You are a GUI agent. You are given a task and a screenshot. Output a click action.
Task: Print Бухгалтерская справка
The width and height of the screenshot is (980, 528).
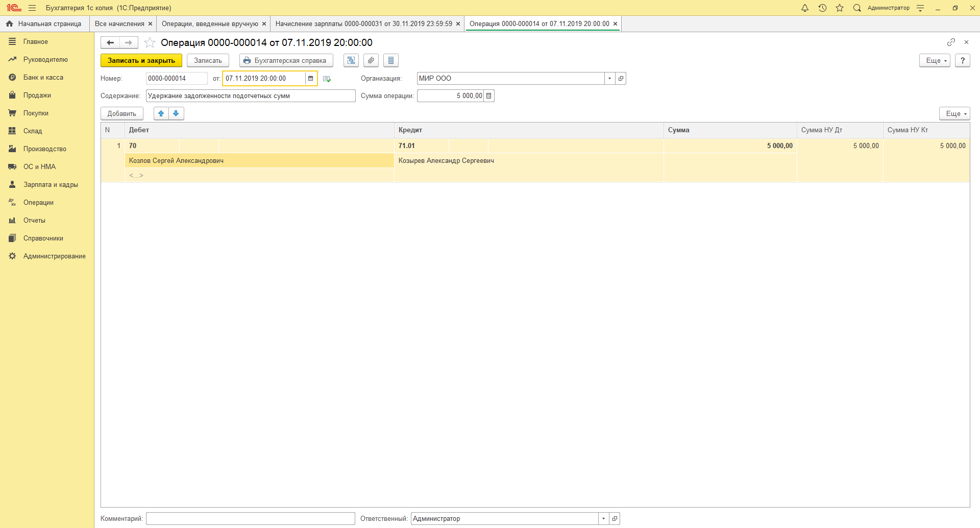pos(286,60)
